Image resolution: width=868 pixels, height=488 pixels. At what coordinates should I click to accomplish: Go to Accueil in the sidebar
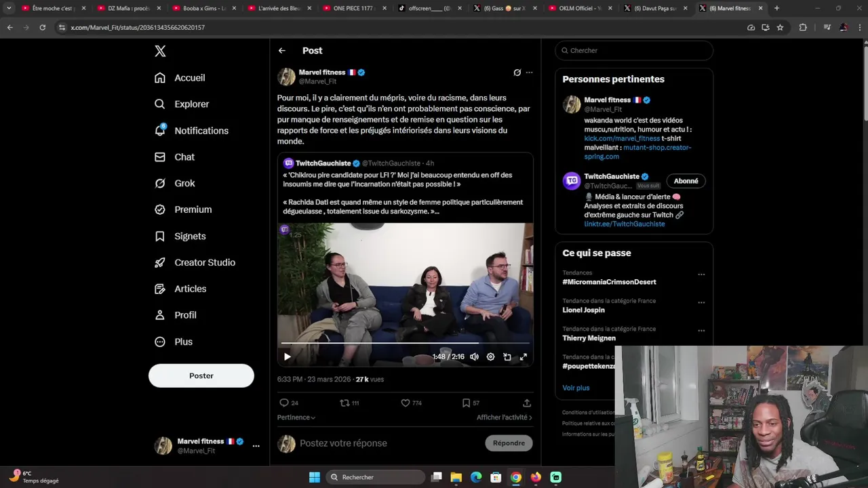coord(180,78)
